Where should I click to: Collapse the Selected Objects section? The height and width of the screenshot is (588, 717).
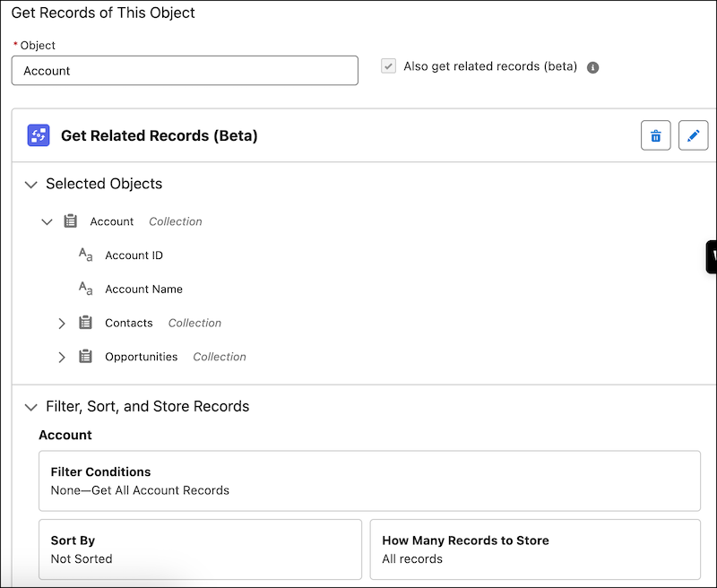(x=31, y=185)
